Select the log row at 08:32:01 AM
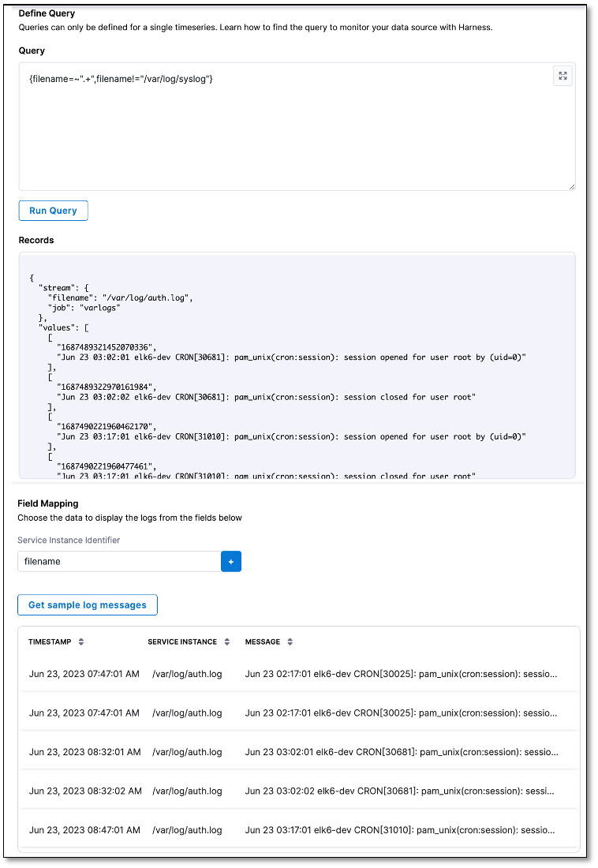 [x=300, y=752]
